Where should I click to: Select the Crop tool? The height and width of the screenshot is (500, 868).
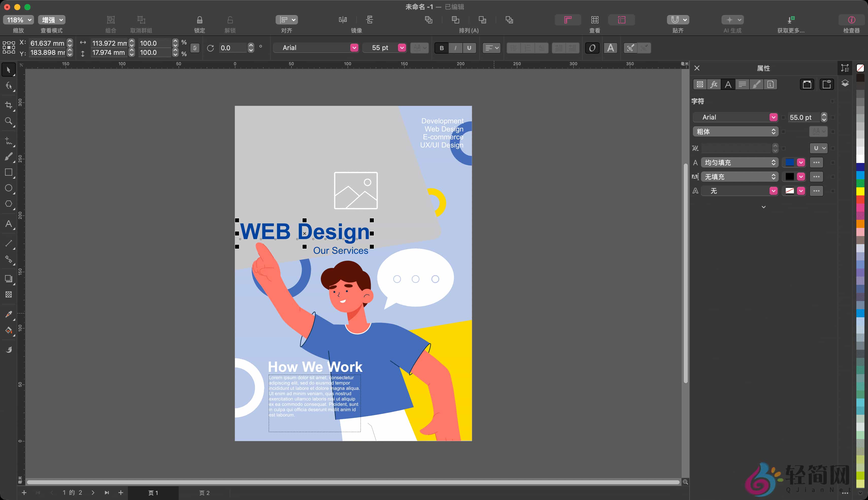[9, 105]
